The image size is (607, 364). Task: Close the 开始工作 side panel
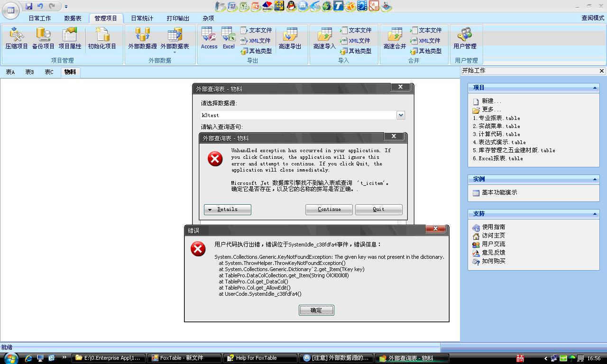point(602,71)
